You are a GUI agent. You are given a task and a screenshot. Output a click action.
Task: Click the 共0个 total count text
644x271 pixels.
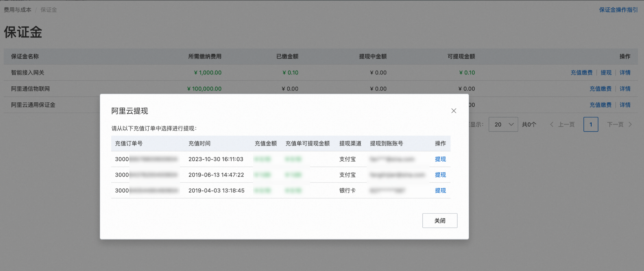[529, 124]
